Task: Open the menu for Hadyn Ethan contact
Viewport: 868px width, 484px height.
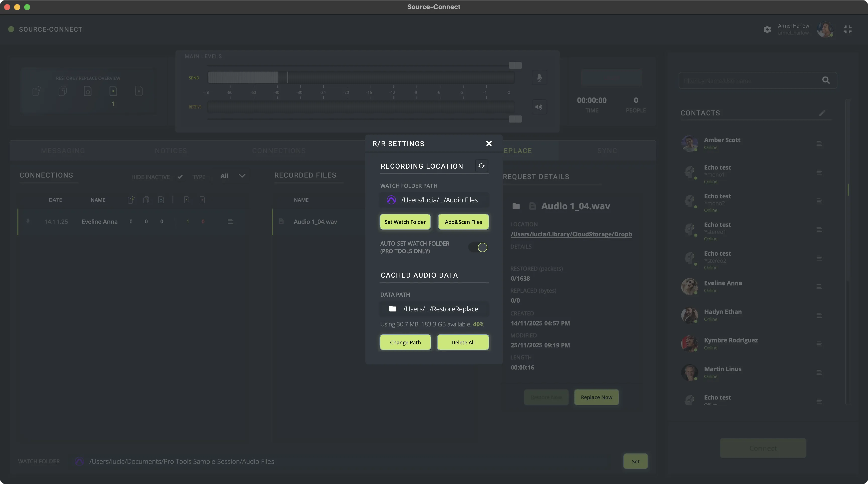Action: (x=819, y=316)
